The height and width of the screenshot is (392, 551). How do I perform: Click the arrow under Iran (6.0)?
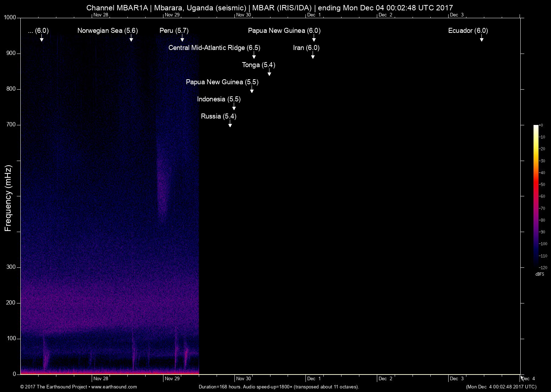click(313, 55)
